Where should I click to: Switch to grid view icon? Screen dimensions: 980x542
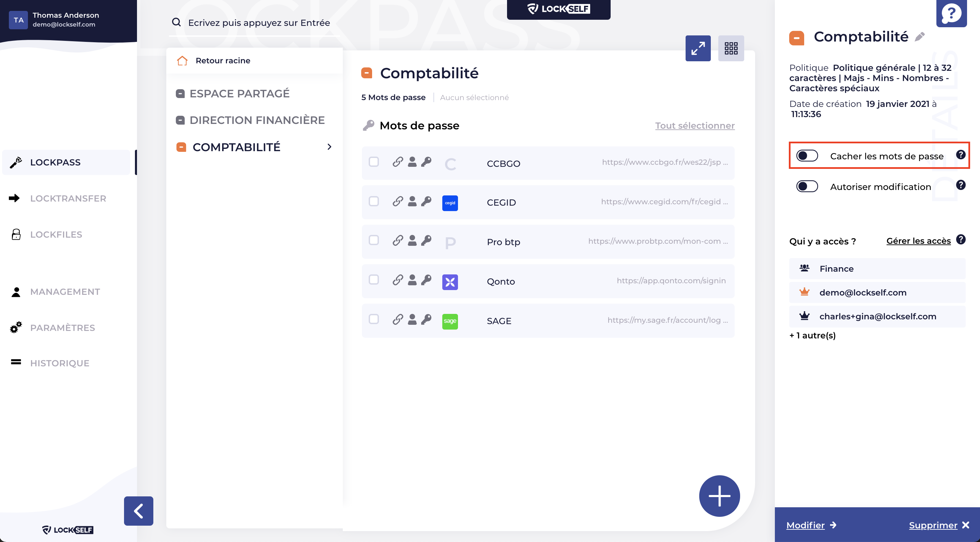[731, 48]
